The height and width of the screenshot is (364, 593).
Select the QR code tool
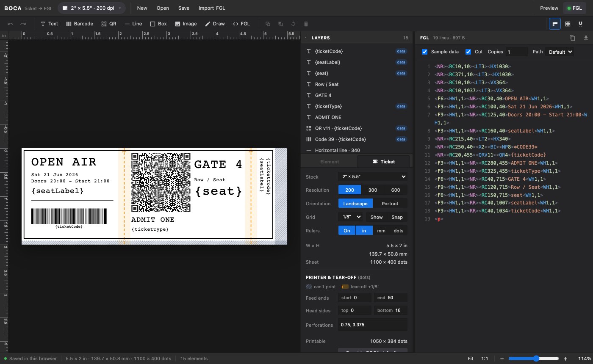coord(109,24)
